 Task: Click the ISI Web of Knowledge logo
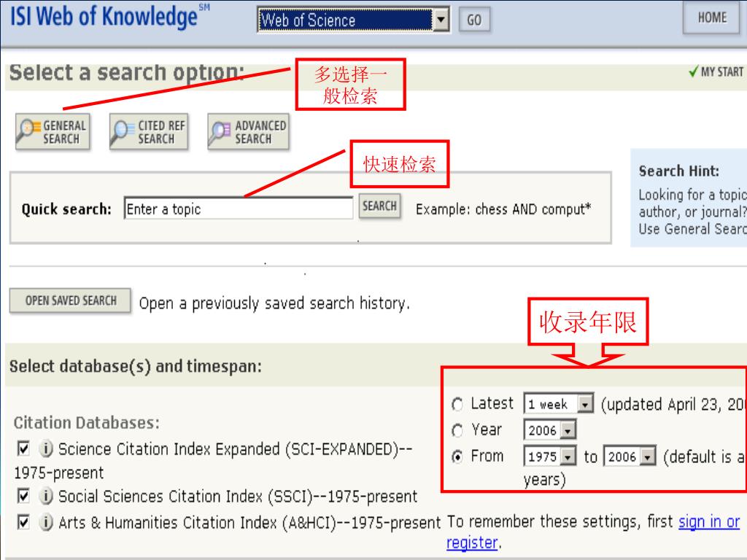(109, 17)
